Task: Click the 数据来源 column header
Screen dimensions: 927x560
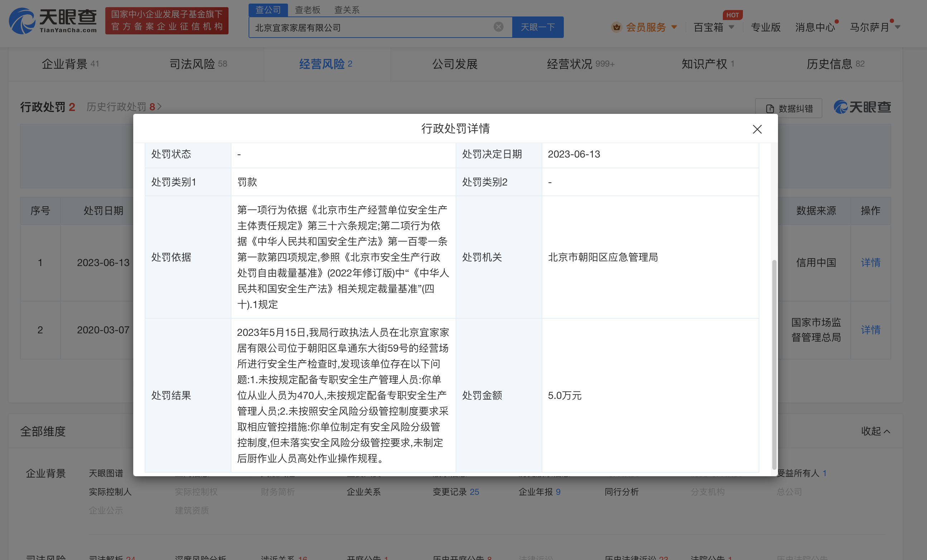Action: (x=816, y=211)
